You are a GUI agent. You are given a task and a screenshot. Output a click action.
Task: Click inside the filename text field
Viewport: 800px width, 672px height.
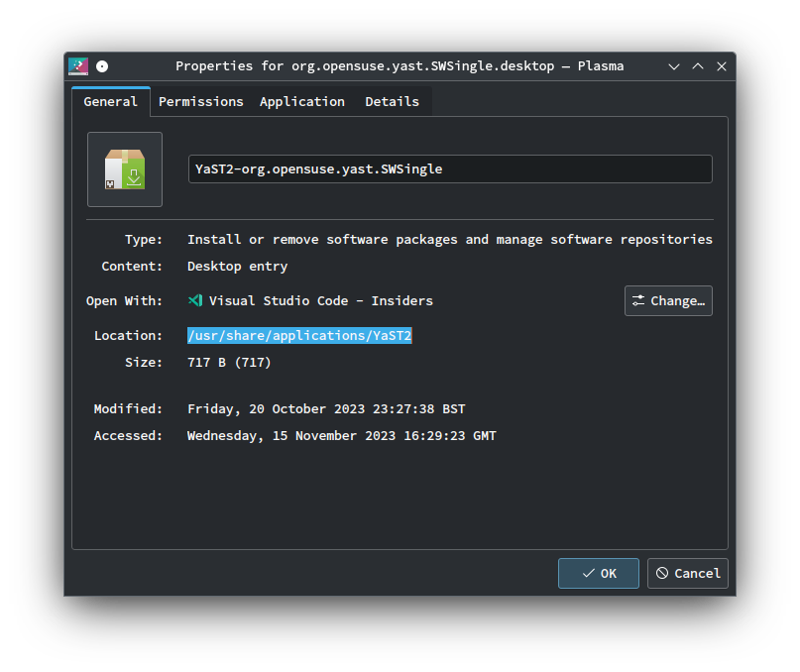tap(449, 168)
